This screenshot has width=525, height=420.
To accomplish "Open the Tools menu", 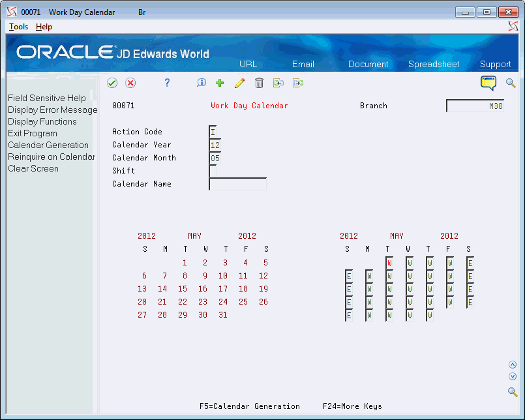I will [18, 27].
